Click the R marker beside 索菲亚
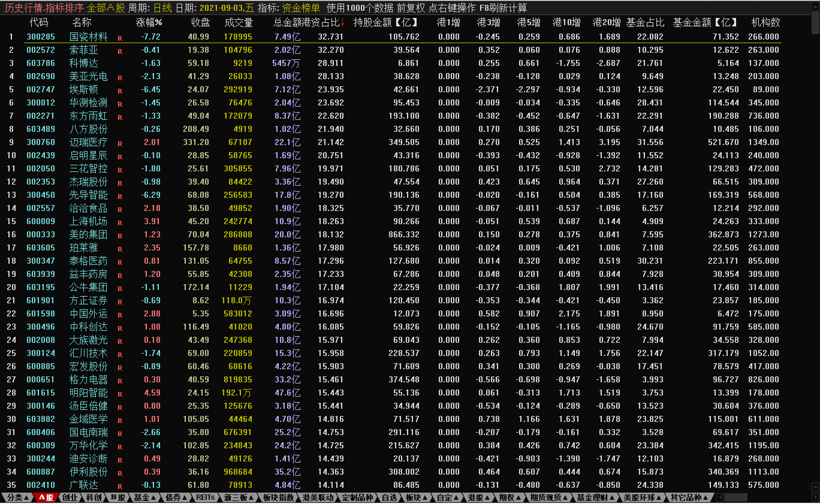This screenshot has width=820, height=504. pos(120,52)
